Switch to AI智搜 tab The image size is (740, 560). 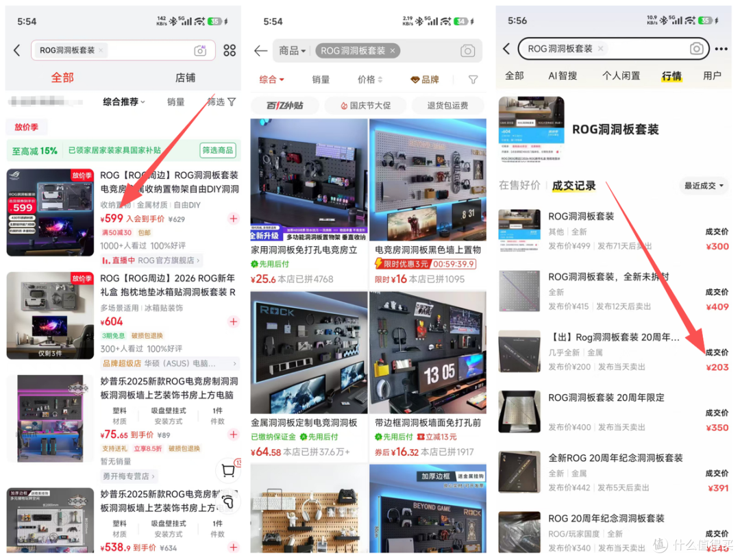pyautogui.click(x=563, y=75)
